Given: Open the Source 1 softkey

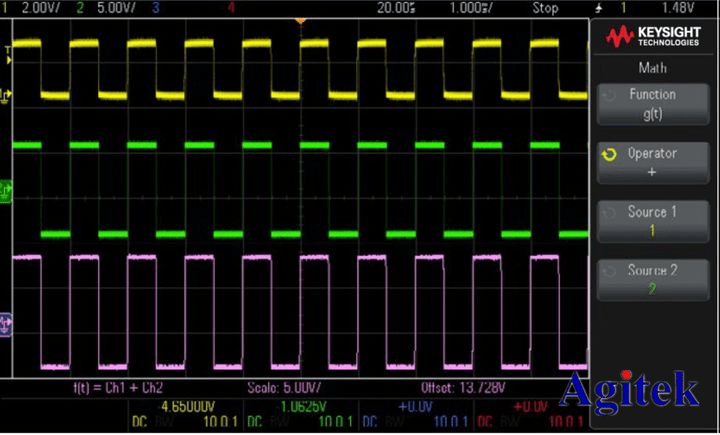Looking at the screenshot, I should point(652,221).
